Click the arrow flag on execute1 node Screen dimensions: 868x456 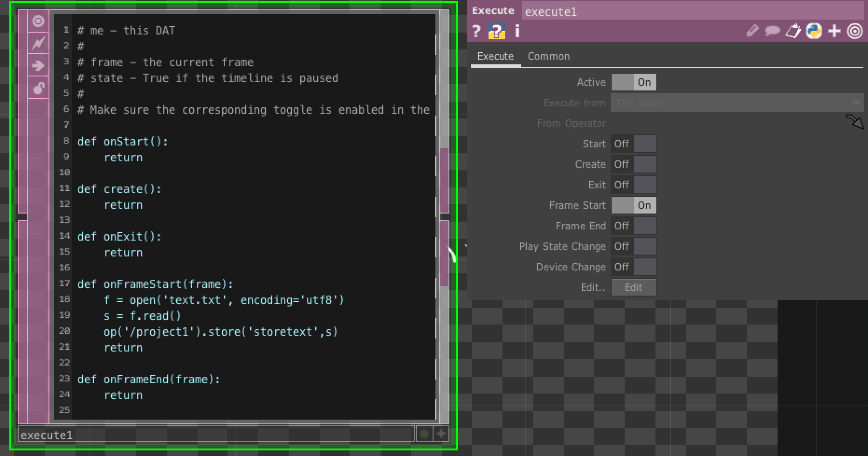[x=38, y=66]
